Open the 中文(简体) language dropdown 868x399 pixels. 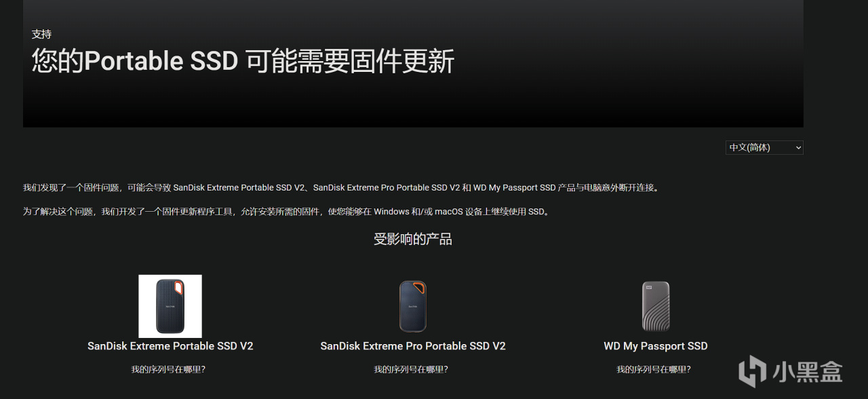(x=764, y=147)
